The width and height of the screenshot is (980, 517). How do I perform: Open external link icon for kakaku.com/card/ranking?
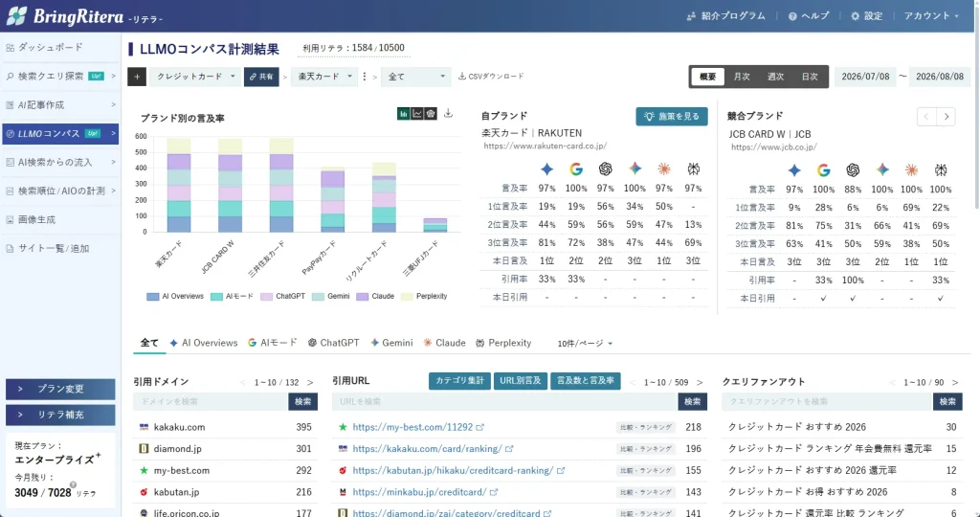509,449
